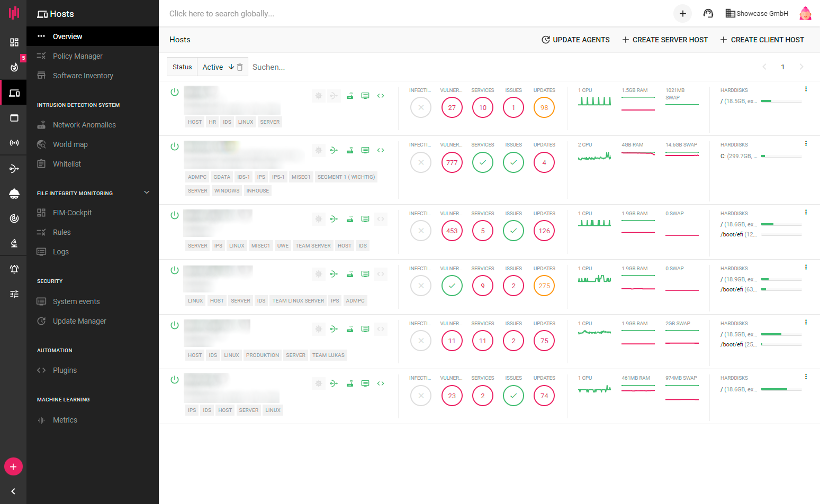Collapse the File Integrity Monitoring section
The width and height of the screenshot is (820, 504).
click(x=147, y=193)
